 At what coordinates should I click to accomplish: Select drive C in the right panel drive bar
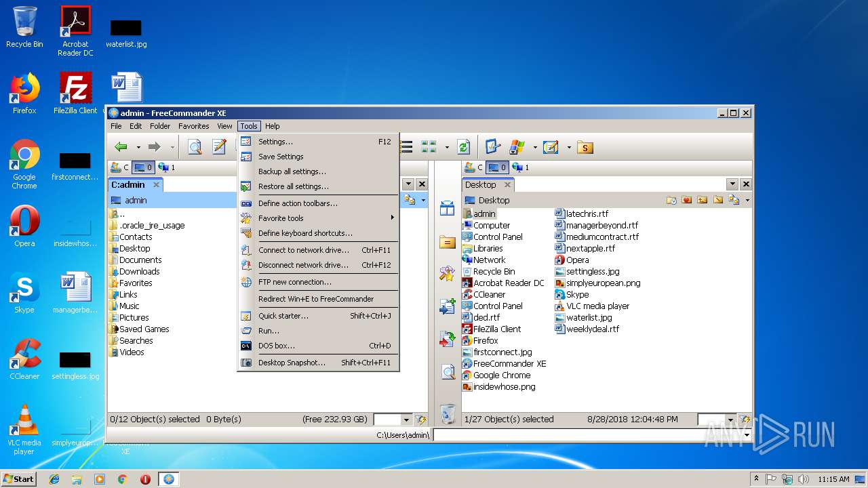coord(474,167)
